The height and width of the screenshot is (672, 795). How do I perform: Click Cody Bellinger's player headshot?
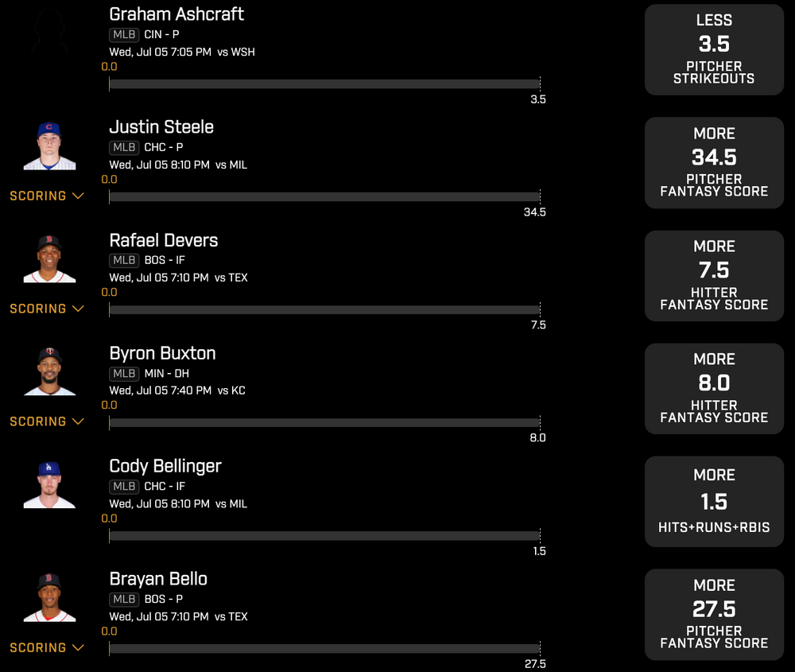click(x=49, y=484)
